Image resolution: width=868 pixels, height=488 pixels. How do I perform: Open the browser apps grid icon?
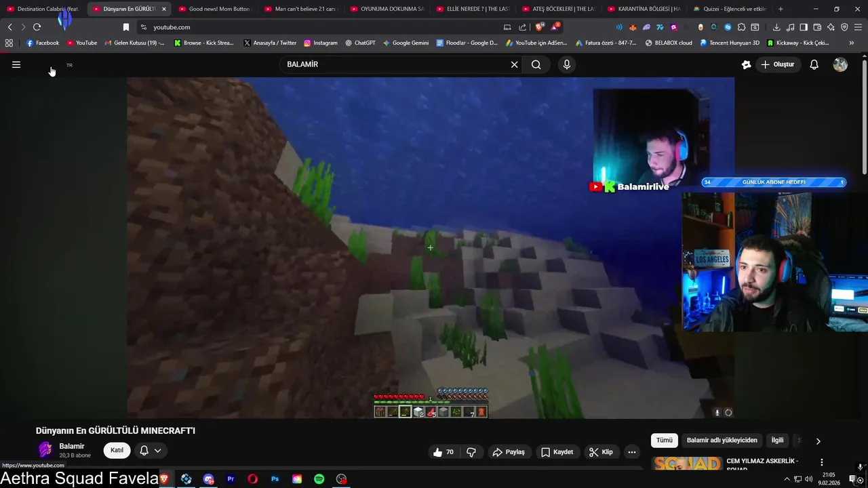click(x=9, y=43)
